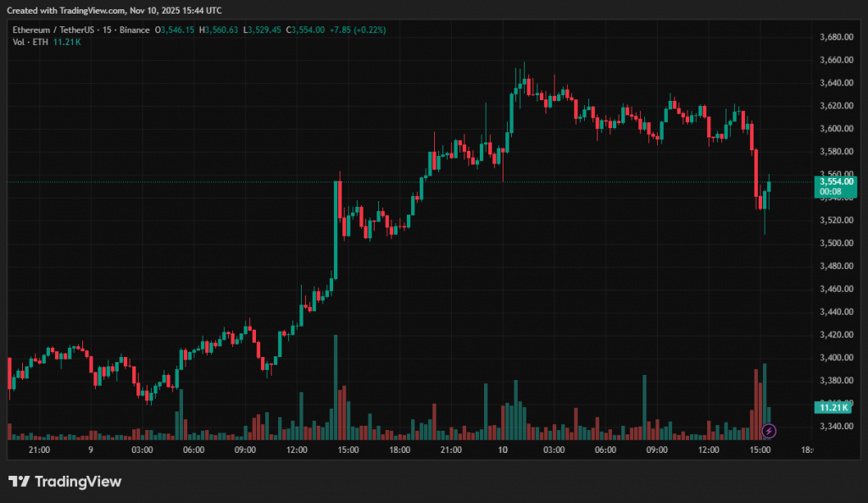This screenshot has height=503, width=868.
Task: Click the 3,600.00 price axis label
Action: pyautogui.click(x=836, y=129)
